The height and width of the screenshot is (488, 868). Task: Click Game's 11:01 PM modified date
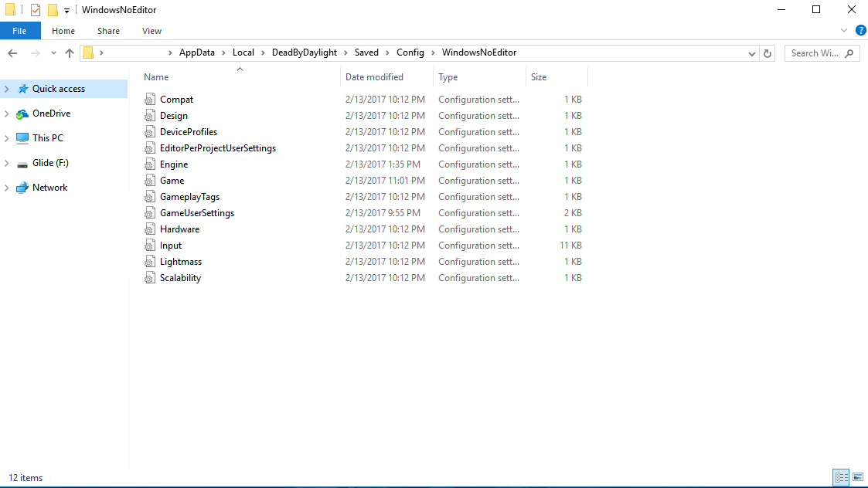pyautogui.click(x=385, y=181)
